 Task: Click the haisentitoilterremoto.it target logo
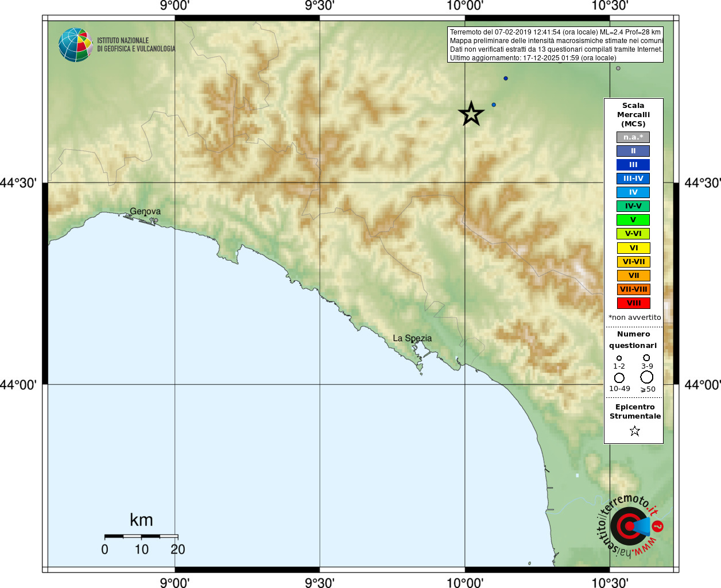point(630,525)
